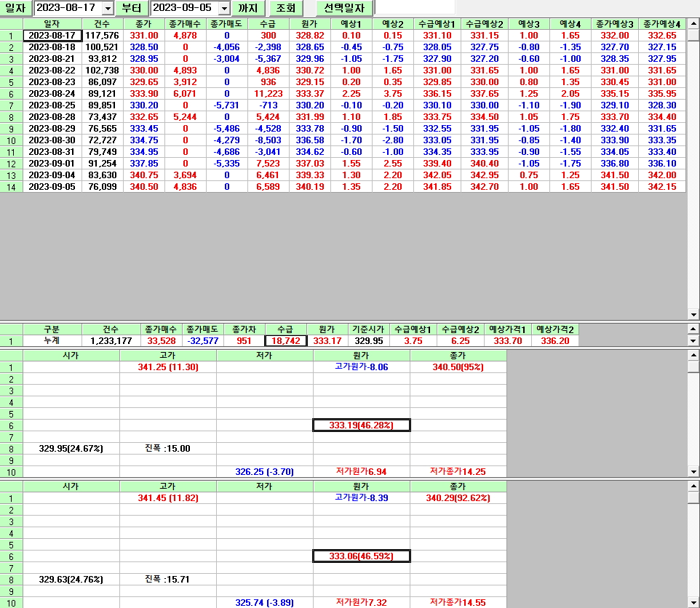Click the 일자 label button at top left
The height and width of the screenshot is (608, 700).
coord(15,8)
